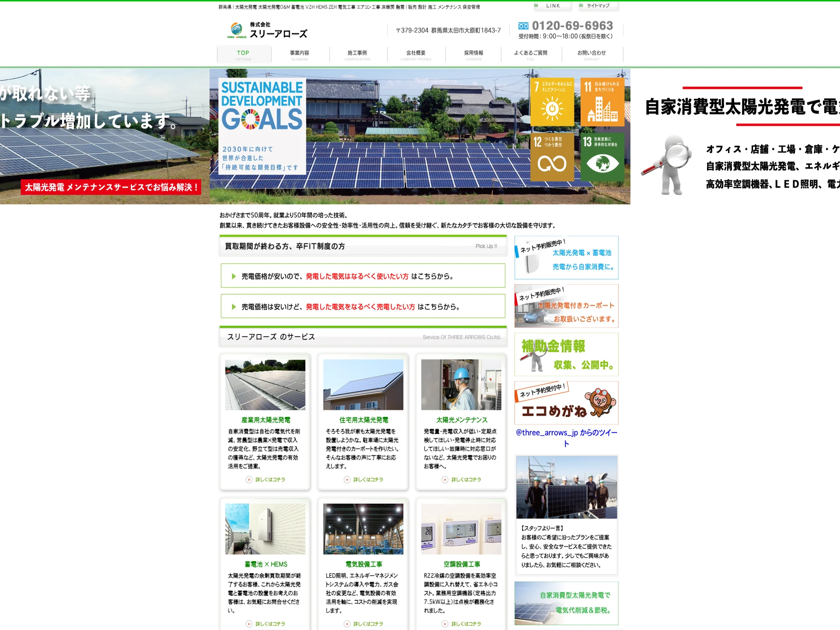
Task: Switch to the よくあるご質問 FAQ tab
Action: coord(531,54)
